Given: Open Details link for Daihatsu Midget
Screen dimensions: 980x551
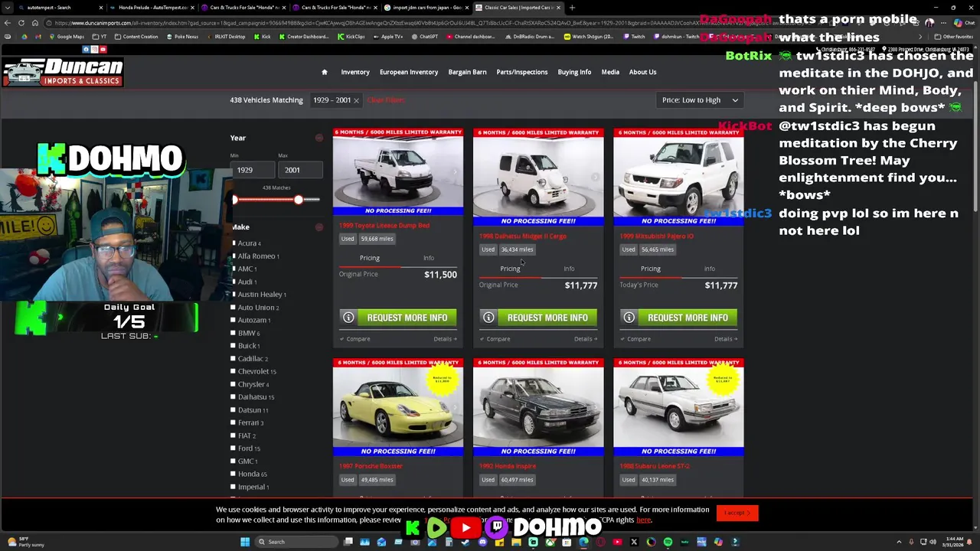Looking at the screenshot, I should (585, 339).
